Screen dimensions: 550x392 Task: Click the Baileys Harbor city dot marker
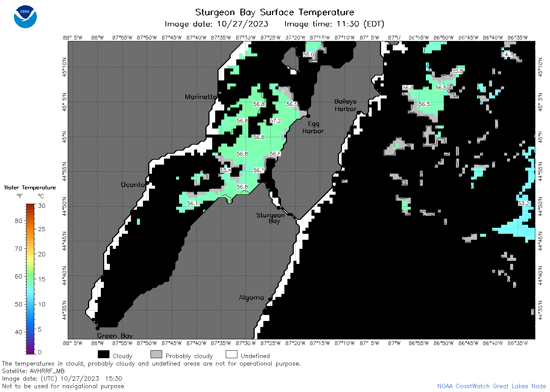click(x=359, y=112)
